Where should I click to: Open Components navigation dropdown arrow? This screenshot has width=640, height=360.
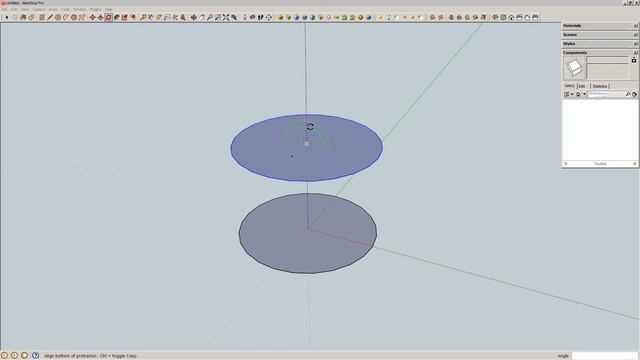pos(584,94)
